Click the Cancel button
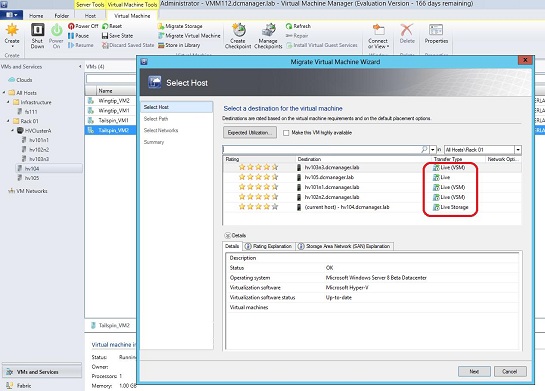The image size is (545, 391). (510, 372)
